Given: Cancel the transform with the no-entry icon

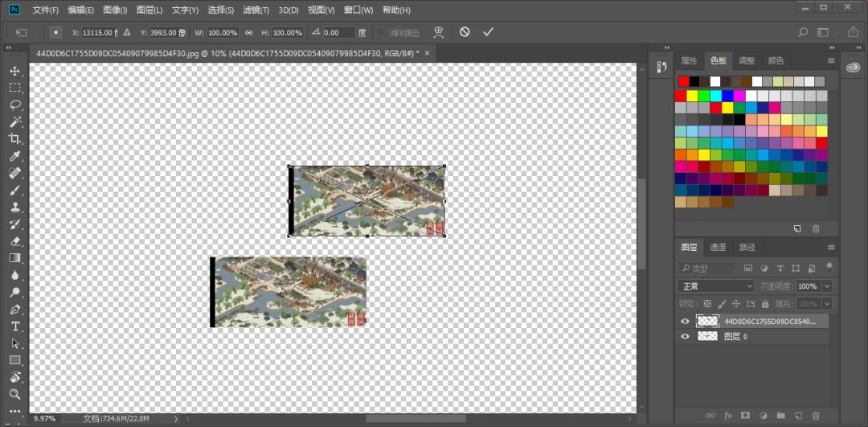Looking at the screenshot, I should tap(465, 32).
